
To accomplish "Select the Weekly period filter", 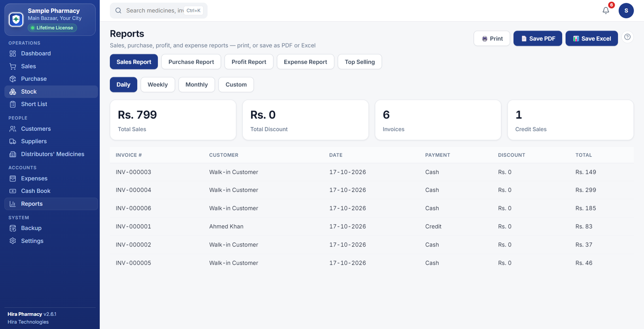I will coord(158,84).
